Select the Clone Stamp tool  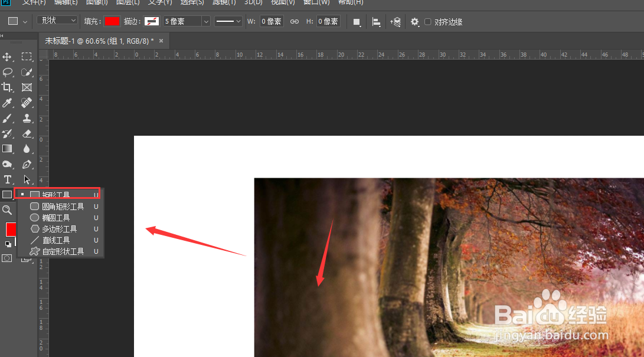(27, 118)
